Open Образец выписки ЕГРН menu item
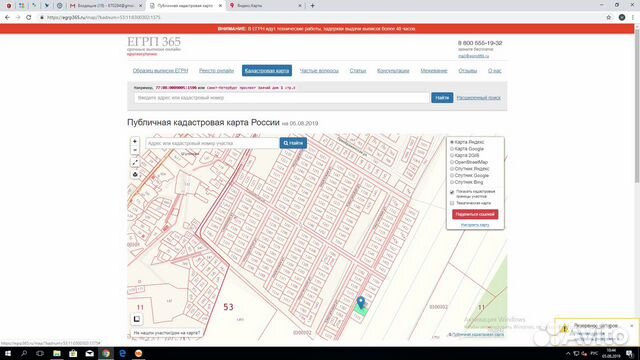This screenshot has height=360, width=640. pos(160,71)
